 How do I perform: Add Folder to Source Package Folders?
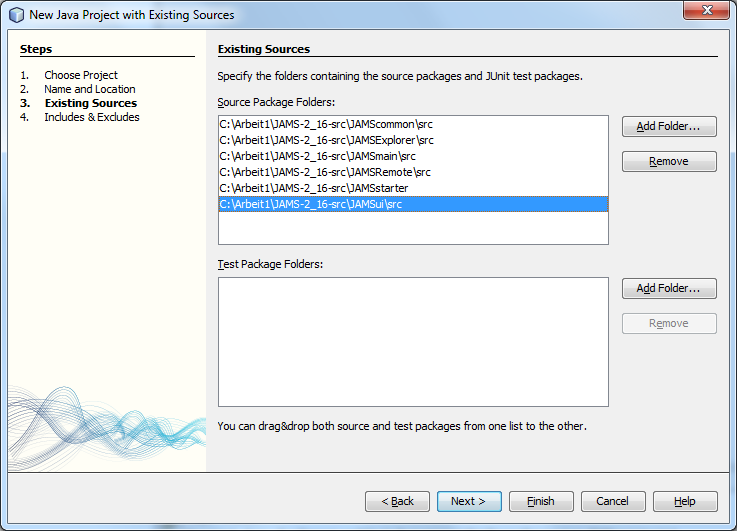(669, 126)
